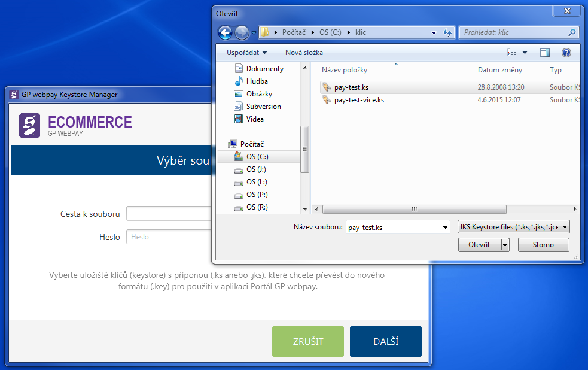Screen dimensions: 588x370
Task: Open Obrázky in the navigation pane
Action: point(259,94)
